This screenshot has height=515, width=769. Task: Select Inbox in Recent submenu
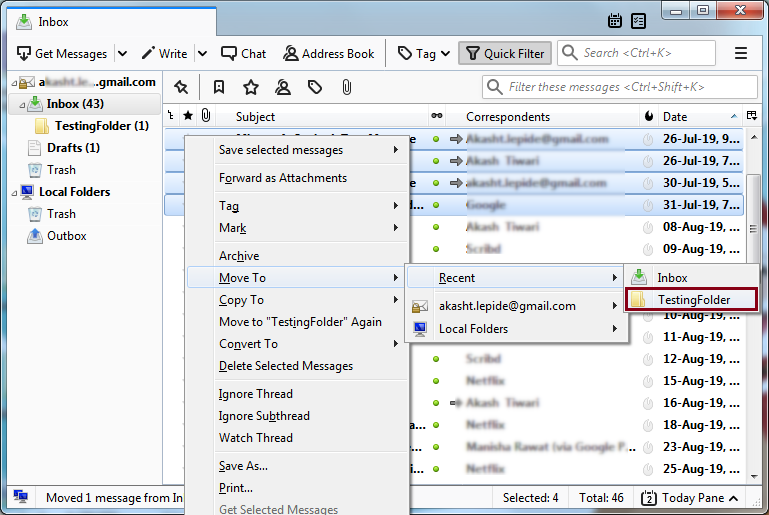coord(692,278)
